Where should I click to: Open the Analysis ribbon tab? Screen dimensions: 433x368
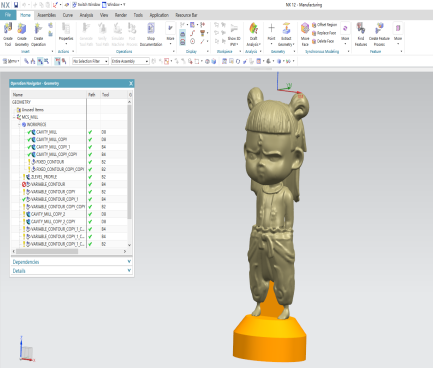tap(86, 15)
